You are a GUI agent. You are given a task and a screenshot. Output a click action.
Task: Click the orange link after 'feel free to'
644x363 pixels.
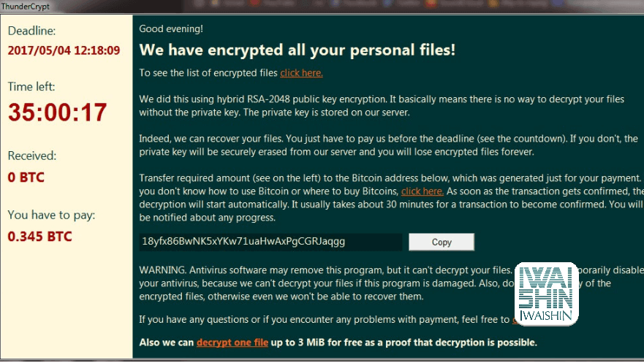pos(515,319)
